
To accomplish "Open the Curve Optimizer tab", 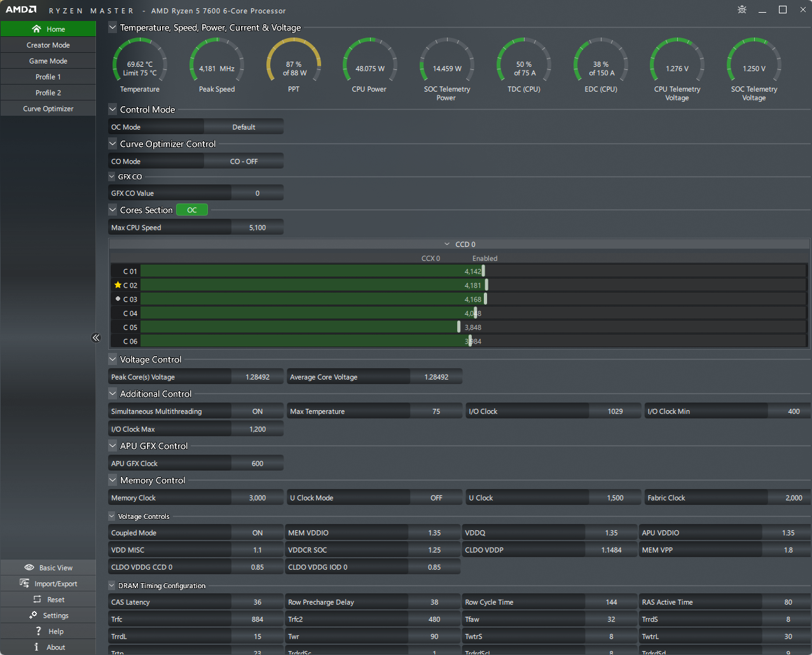I will click(48, 108).
